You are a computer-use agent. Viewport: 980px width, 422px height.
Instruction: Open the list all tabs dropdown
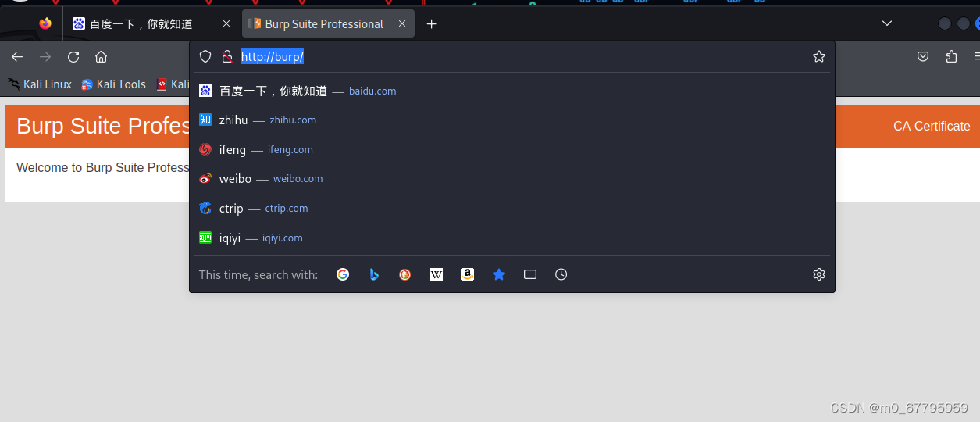tap(887, 23)
